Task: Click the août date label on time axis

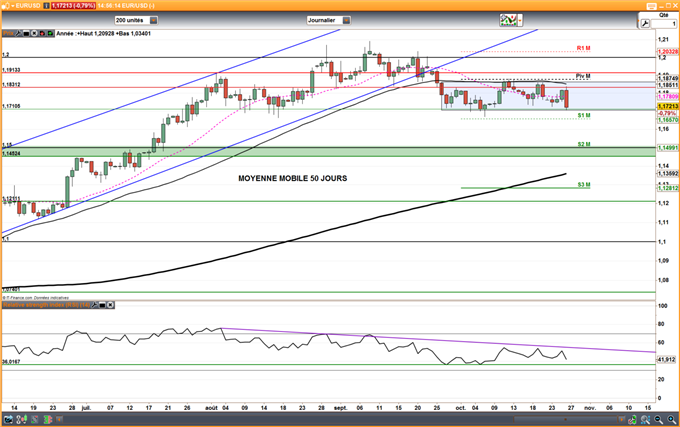Action: coord(211,408)
